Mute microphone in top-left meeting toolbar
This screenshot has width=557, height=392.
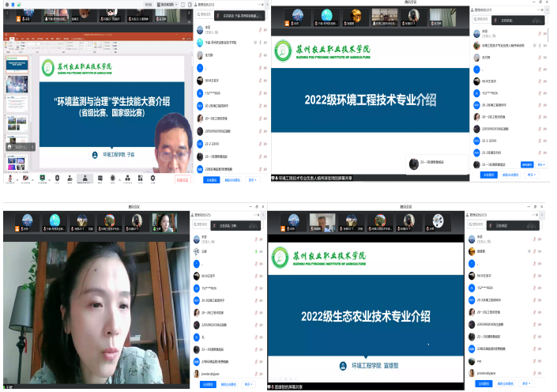[x=10, y=178]
